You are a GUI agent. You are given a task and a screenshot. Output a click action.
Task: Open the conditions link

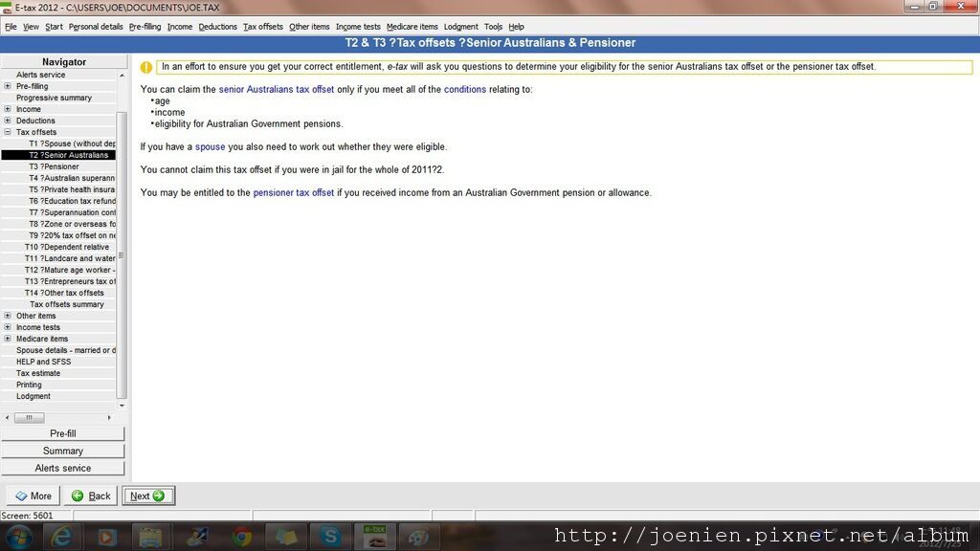tap(465, 89)
